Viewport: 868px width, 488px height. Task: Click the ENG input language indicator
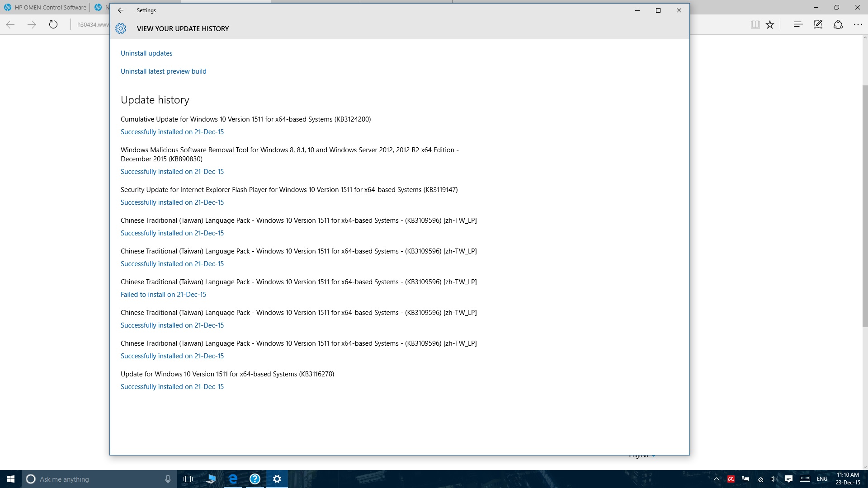[822, 479]
